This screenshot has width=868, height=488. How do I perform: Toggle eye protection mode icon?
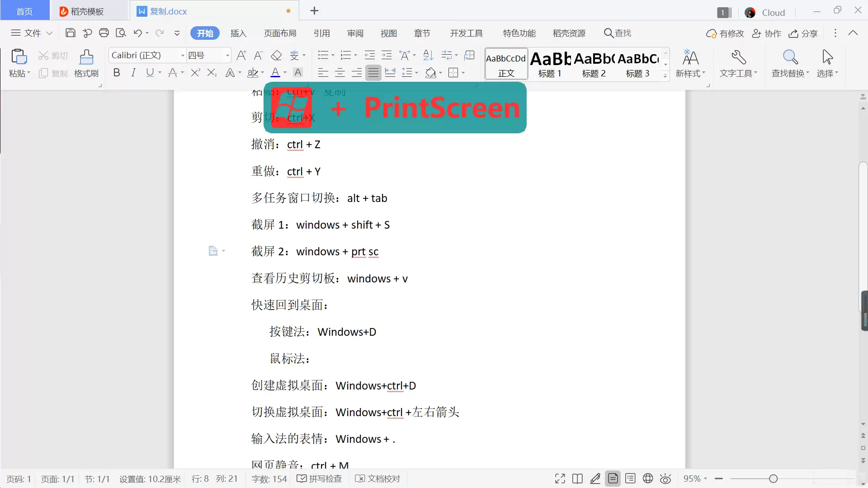pyautogui.click(x=665, y=479)
